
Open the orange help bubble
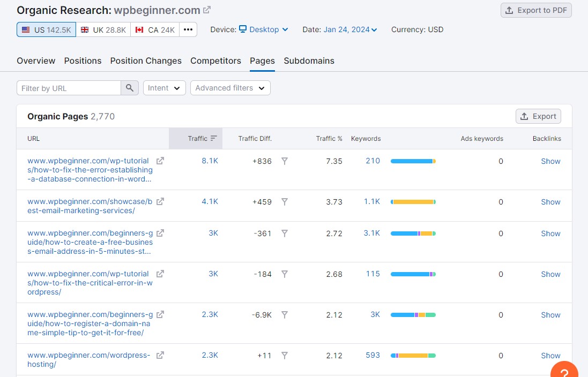(x=564, y=371)
